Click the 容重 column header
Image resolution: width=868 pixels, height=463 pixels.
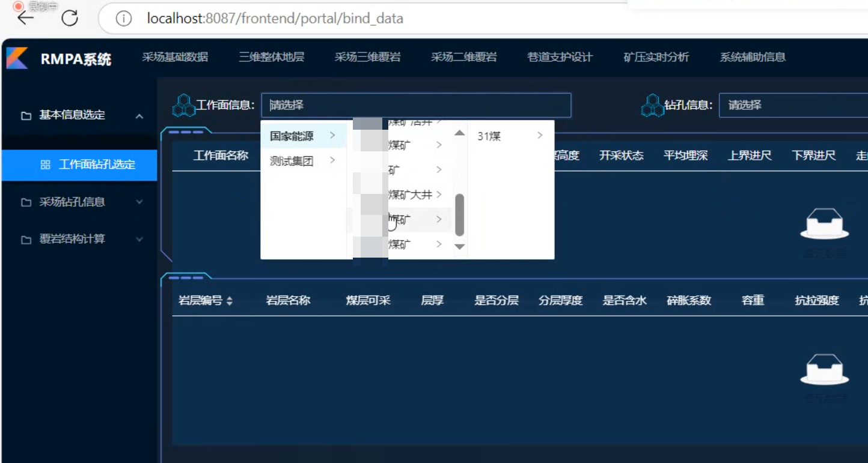coord(753,301)
